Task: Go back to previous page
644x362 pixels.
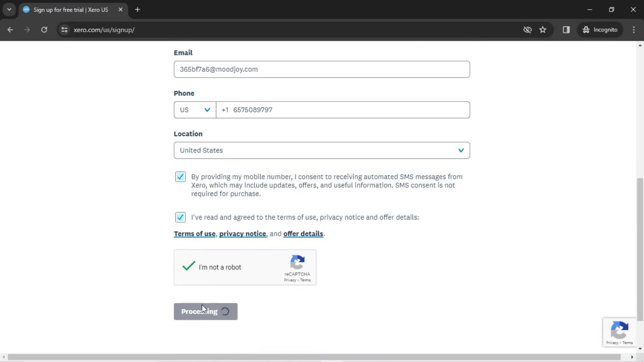Action: click(10, 30)
